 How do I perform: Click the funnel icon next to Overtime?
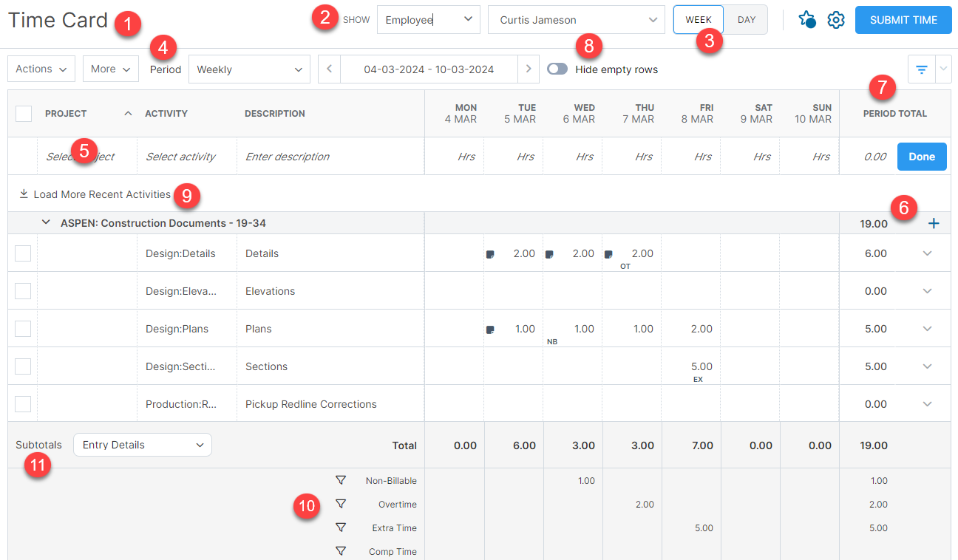coord(341,504)
